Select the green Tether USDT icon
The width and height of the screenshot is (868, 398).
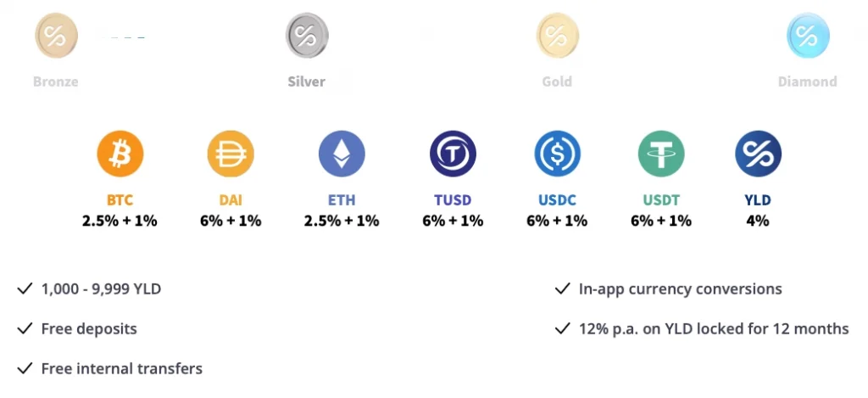pyautogui.click(x=661, y=154)
